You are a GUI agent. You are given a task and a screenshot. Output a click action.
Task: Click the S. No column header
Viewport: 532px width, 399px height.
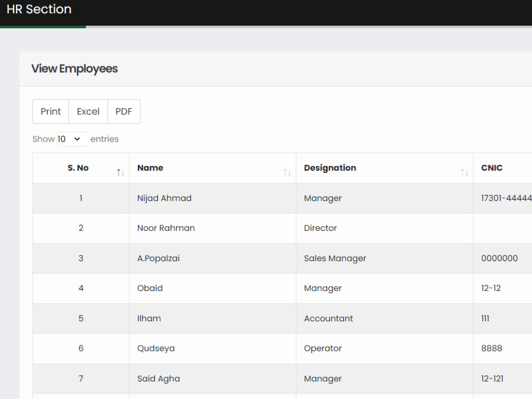(81, 168)
